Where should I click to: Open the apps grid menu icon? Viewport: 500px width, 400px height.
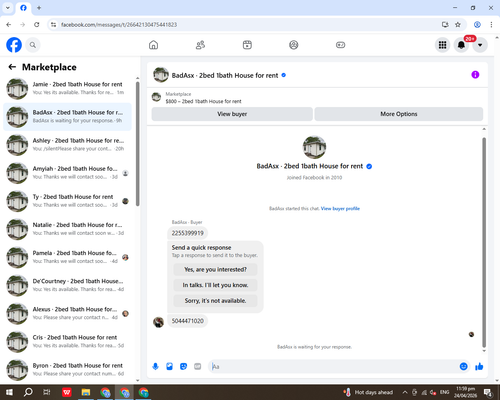[x=442, y=45]
